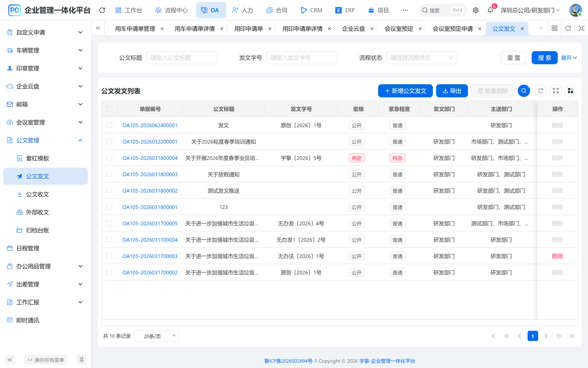The height and width of the screenshot is (368, 588).
Task: Pin the sidebar menu
Action: click(82, 360)
